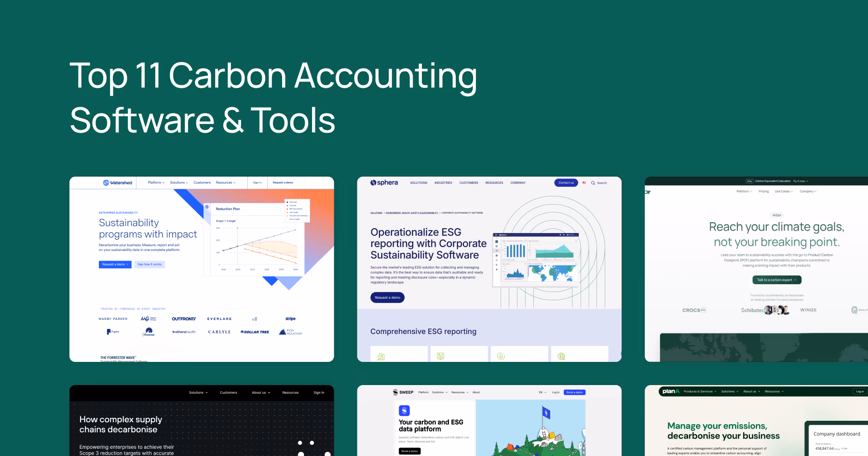Click Log in on the Sweep site
Viewport: 868px width, 456px height.
[556, 392]
